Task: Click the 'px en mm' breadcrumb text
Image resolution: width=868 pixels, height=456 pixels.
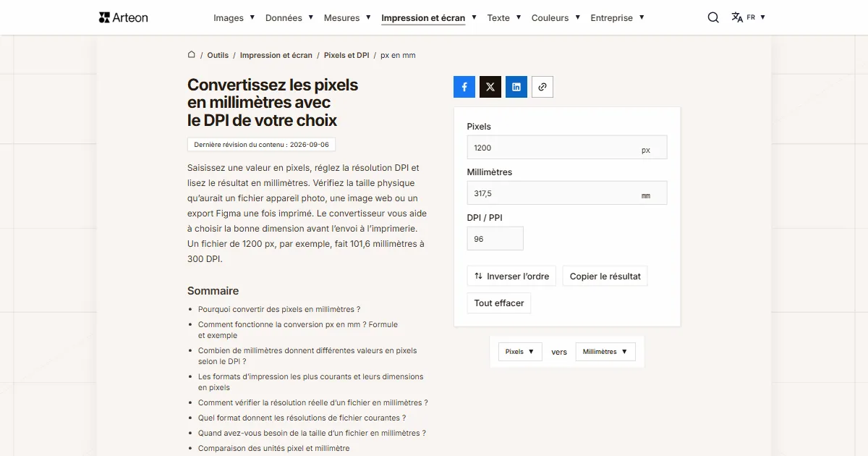Action: (x=398, y=55)
